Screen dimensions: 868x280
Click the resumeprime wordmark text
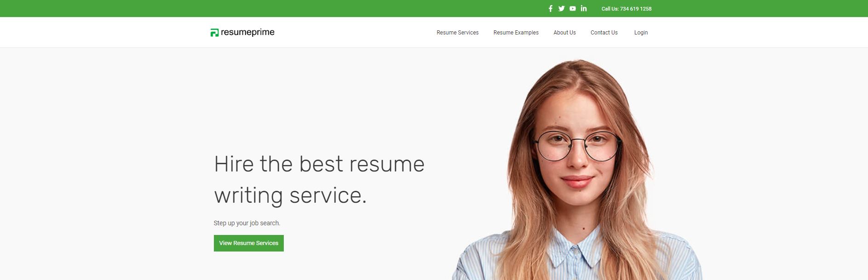pos(247,32)
